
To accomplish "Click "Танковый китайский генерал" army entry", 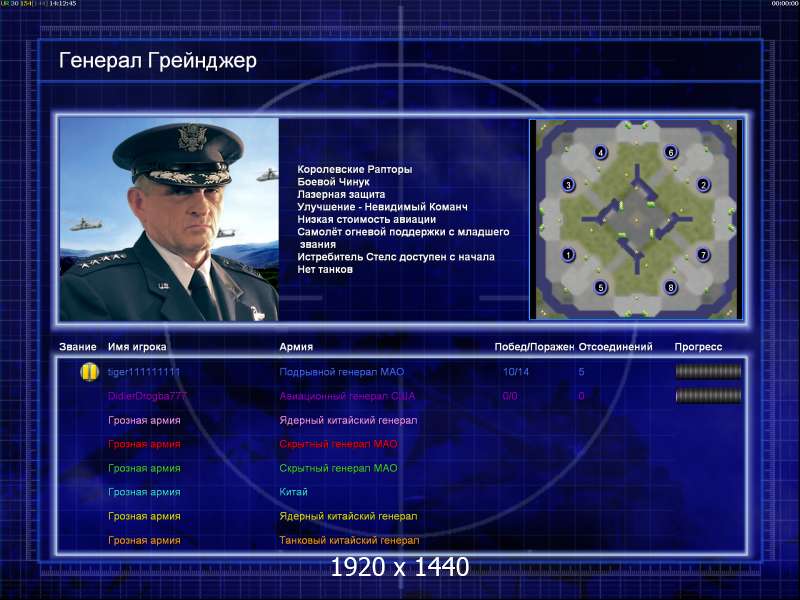I will [349, 540].
